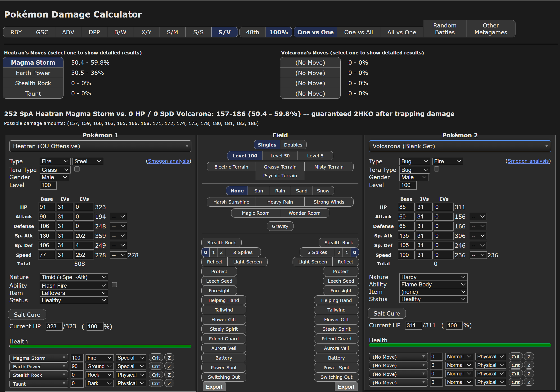Toggle Gravity field effect

[x=280, y=226]
